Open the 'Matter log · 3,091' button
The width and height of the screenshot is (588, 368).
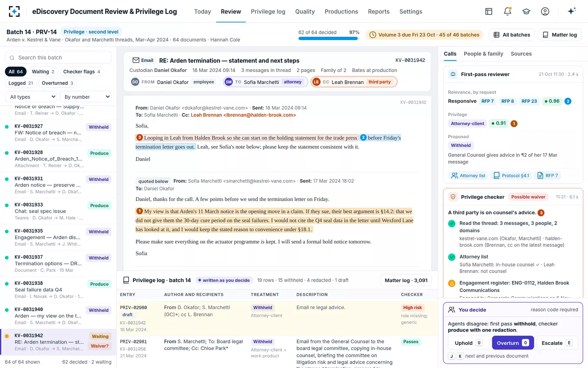coord(406,280)
